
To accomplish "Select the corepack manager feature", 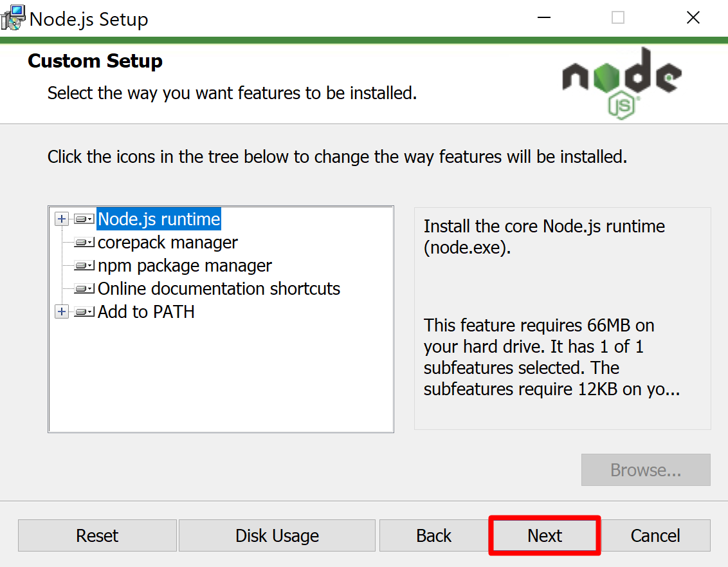I will (168, 243).
